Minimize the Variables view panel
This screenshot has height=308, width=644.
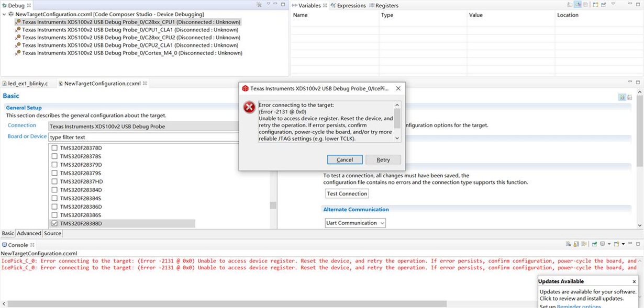(630, 4)
